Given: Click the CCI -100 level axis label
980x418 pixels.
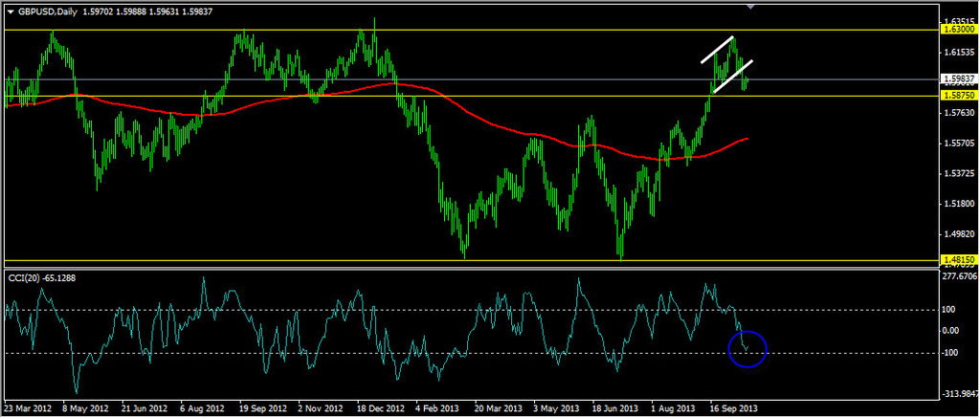Looking at the screenshot, I should pos(953,353).
